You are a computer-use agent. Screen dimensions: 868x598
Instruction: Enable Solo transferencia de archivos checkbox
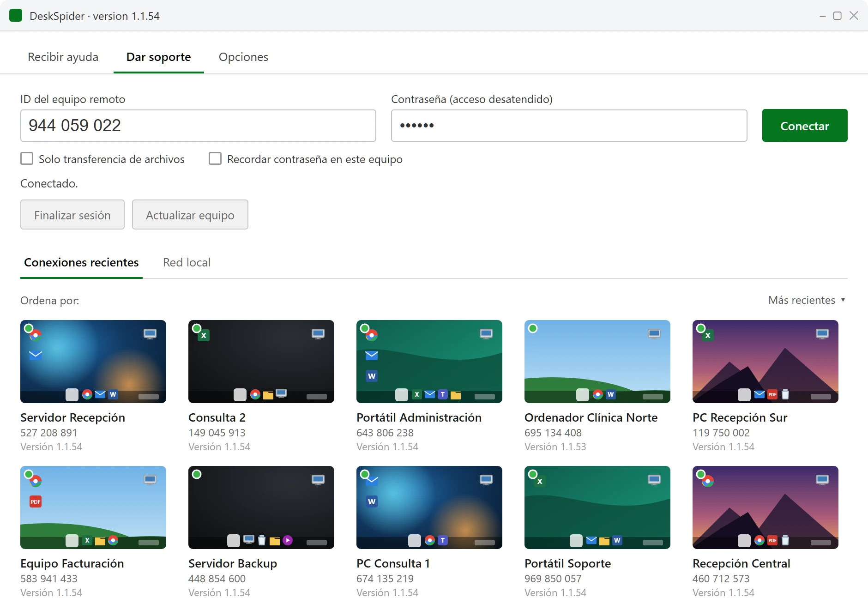point(27,159)
